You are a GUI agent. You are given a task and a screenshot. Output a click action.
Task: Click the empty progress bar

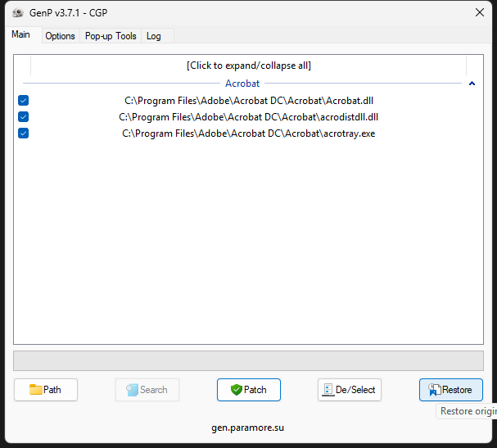click(248, 361)
